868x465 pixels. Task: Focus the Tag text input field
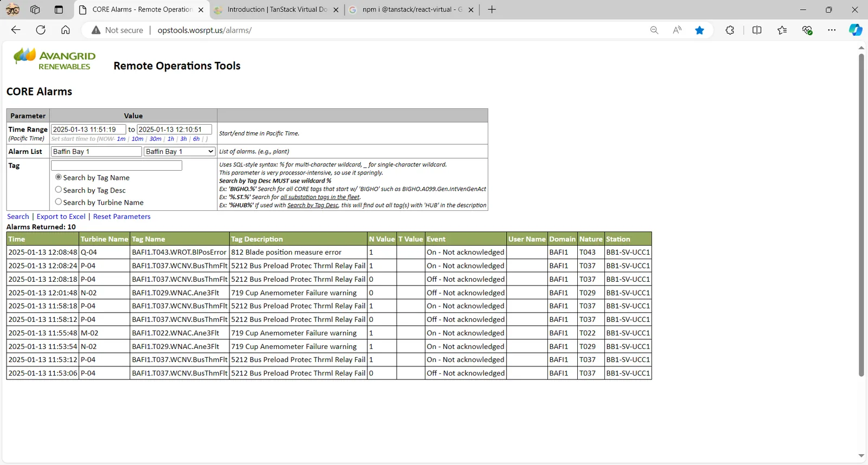(x=117, y=165)
